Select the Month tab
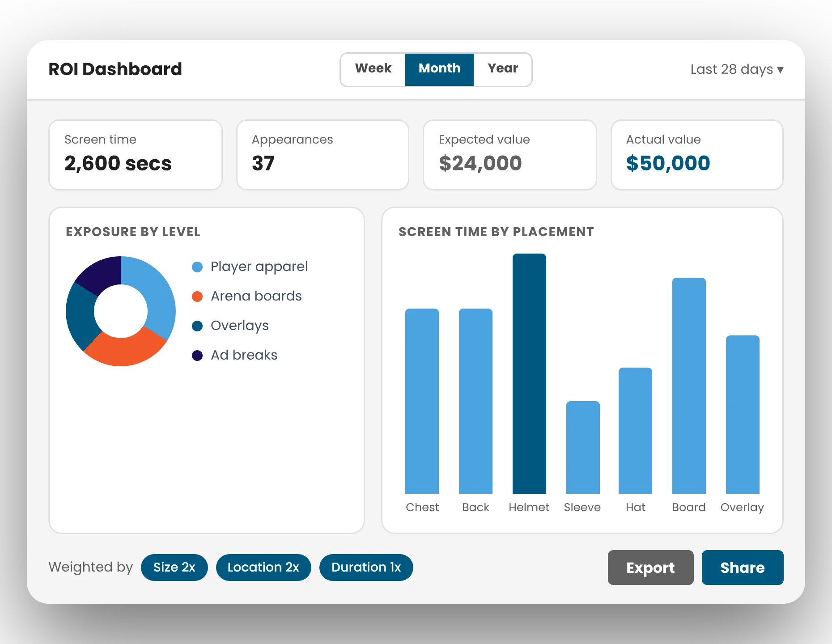The image size is (832, 644). pos(439,69)
